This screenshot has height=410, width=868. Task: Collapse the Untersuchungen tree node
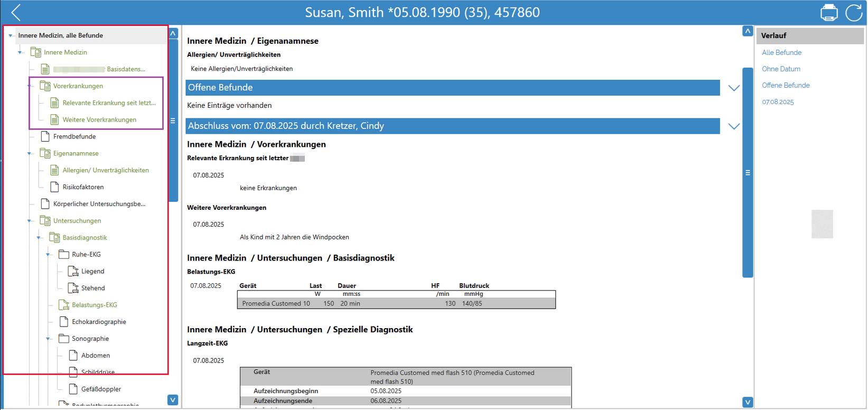30,221
